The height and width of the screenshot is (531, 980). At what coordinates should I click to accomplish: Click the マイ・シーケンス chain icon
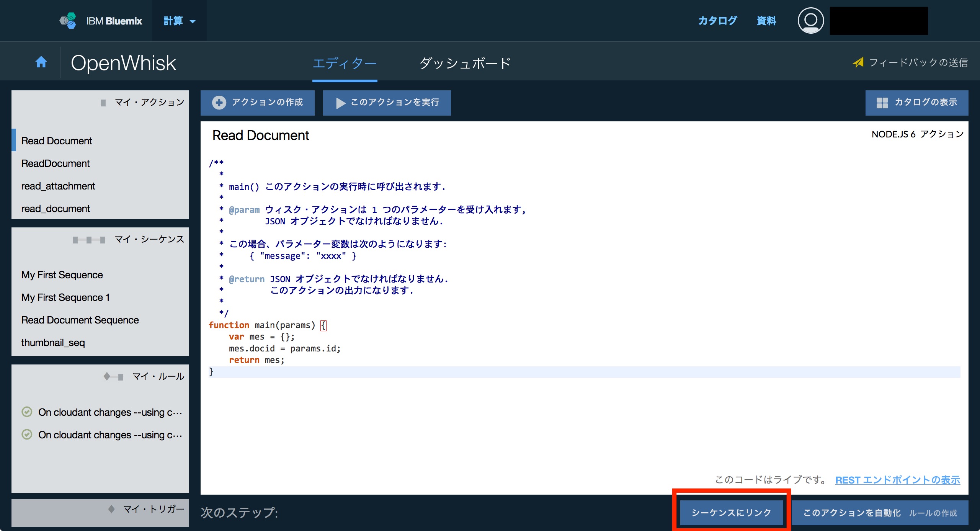point(89,240)
